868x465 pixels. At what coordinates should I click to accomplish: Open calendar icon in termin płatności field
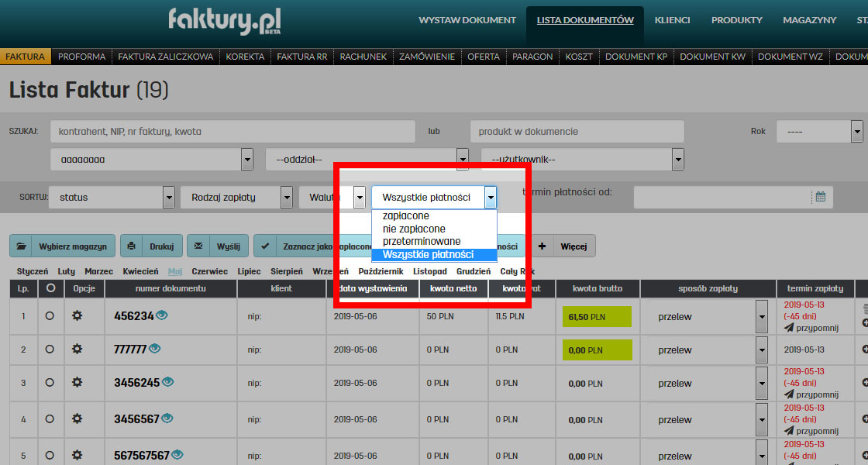(820, 197)
